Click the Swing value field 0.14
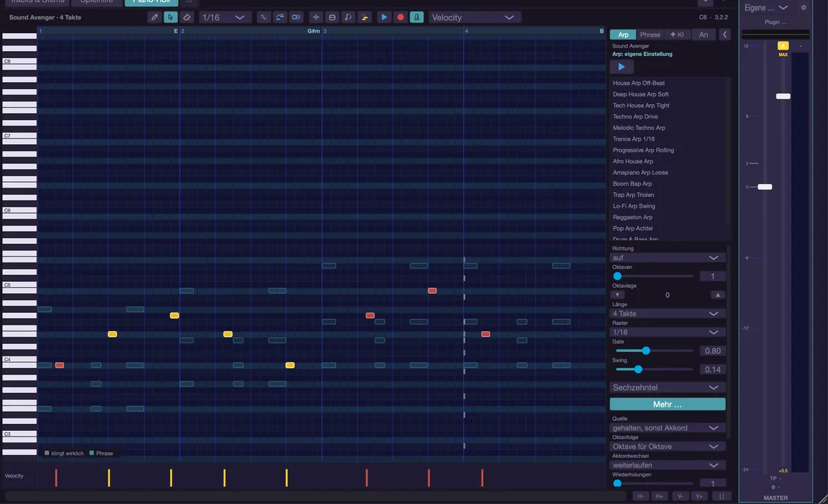The height and width of the screenshot is (504, 828). click(713, 370)
